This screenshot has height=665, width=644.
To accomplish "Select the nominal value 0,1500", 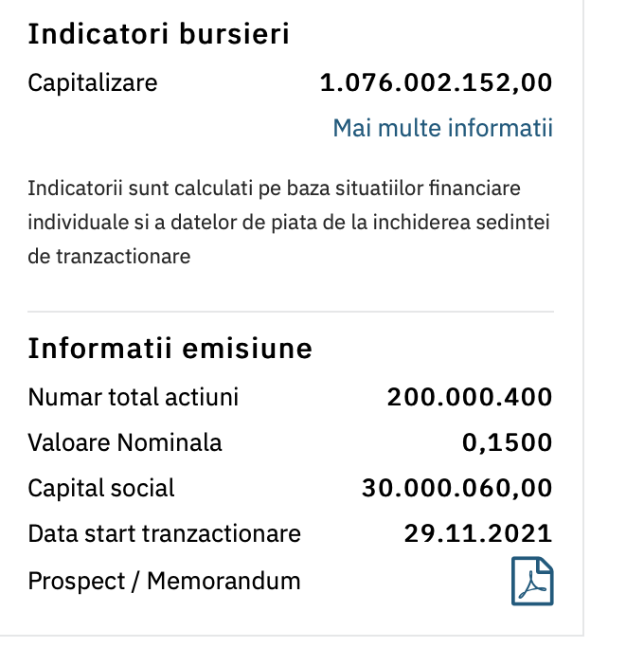I will point(508,442).
